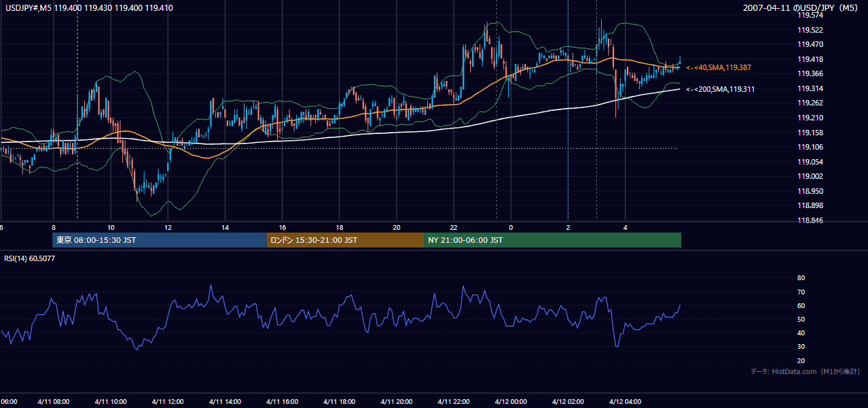Click price level 119.158 on the axis
The height and width of the screenshot is (408, 868).
point(810,133)
